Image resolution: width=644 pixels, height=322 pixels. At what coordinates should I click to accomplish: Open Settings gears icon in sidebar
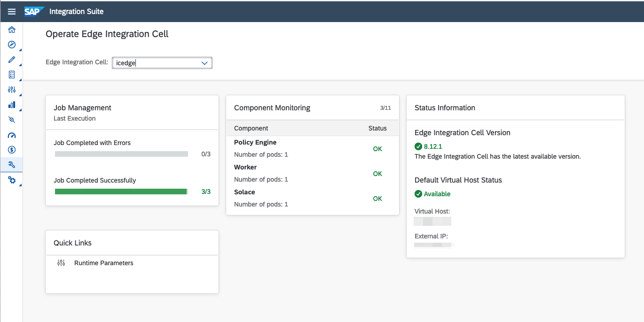click(x=12, y=180)
